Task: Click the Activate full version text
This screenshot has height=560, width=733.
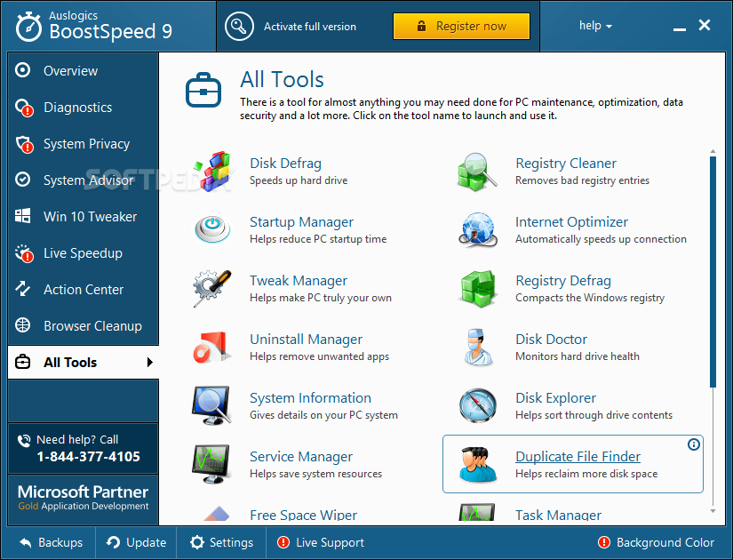Action: [310, 27]
